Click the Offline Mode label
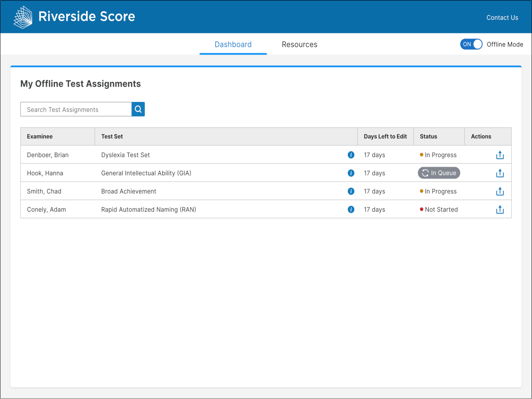The height and width of the screenshot is (399, 532). coord(505,45)
